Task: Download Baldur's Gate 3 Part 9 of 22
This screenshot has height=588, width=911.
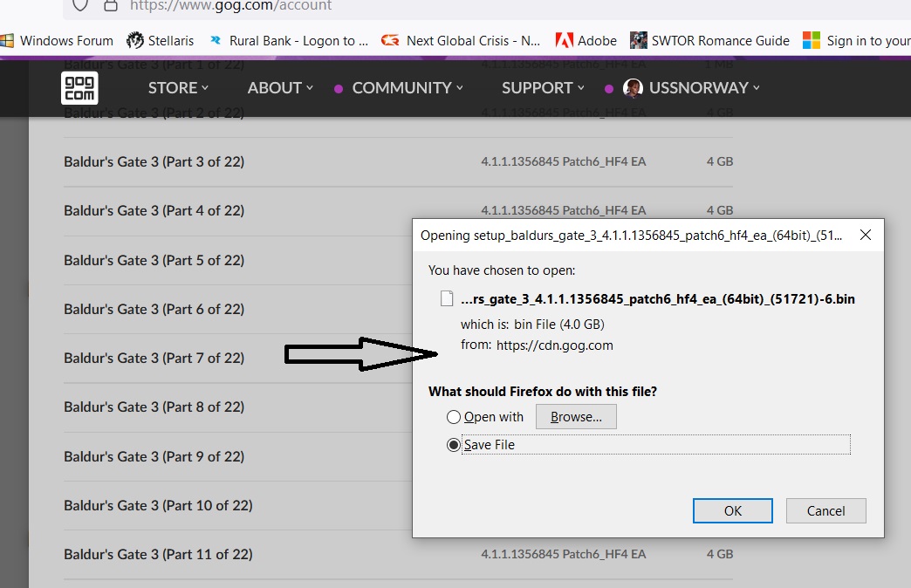Action: coord(154,456)
